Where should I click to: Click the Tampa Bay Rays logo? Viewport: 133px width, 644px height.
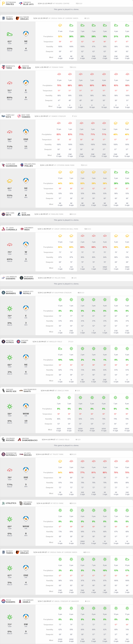[x=3, y=116]
